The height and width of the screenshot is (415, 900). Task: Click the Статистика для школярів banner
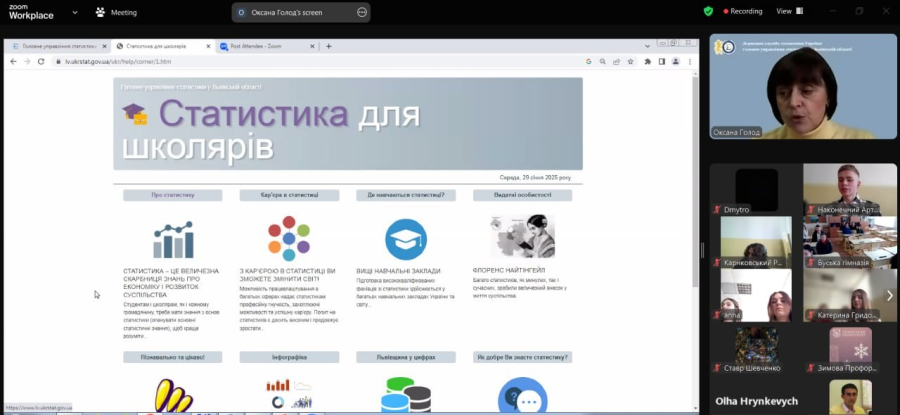[x=348, y=123]
